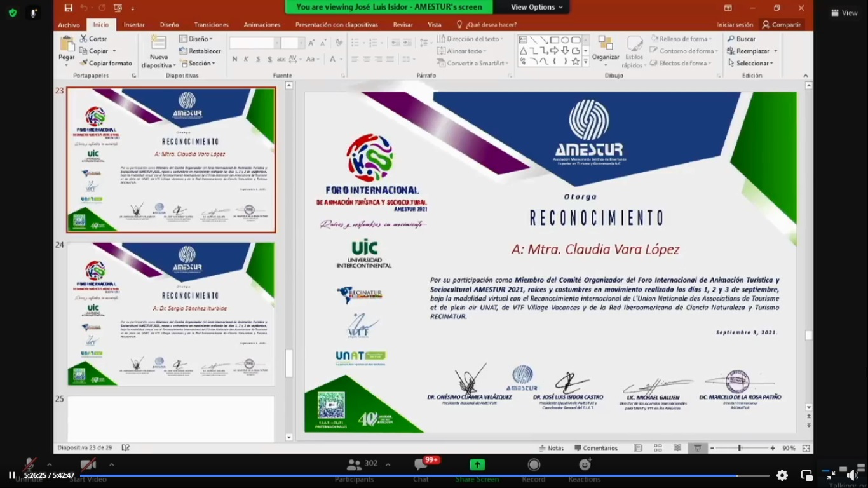Open the font size combo box
The image size is (868, 488).
tap(293, 43)
